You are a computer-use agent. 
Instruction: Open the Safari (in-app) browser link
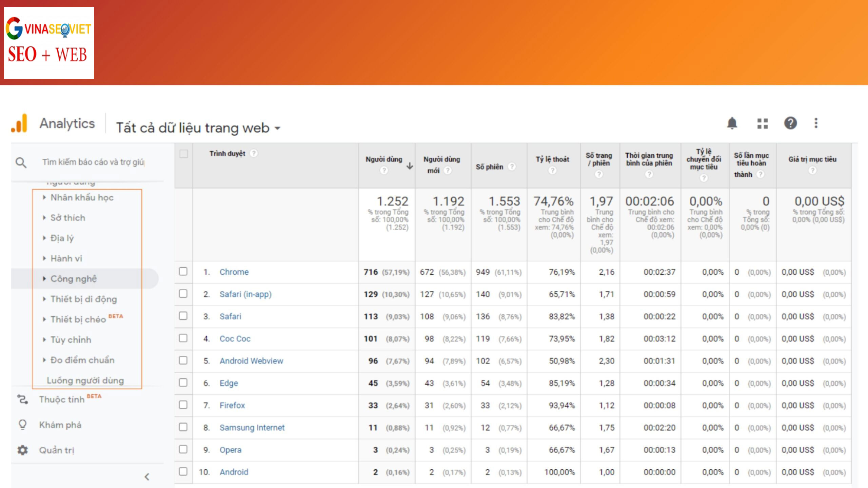245,294
